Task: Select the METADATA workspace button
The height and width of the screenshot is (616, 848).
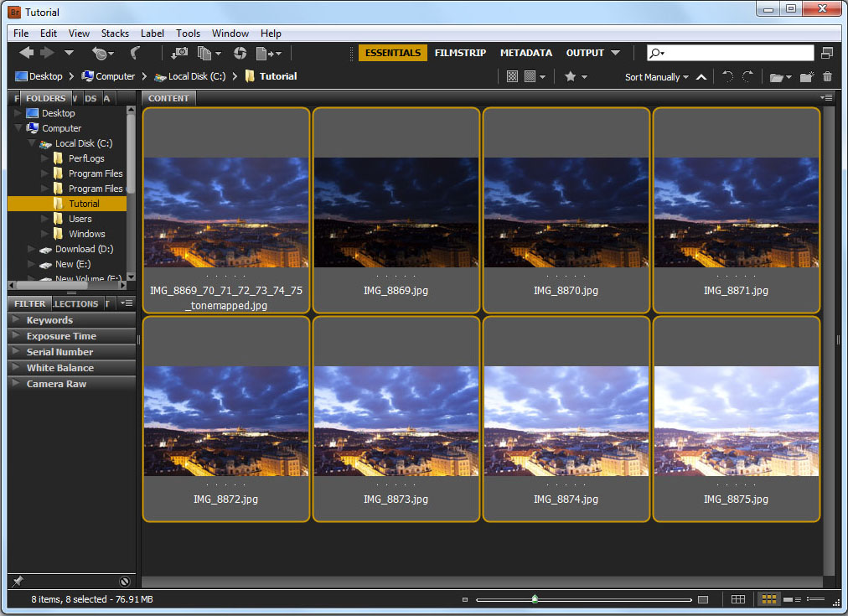Action: click(x=525, y=53)
